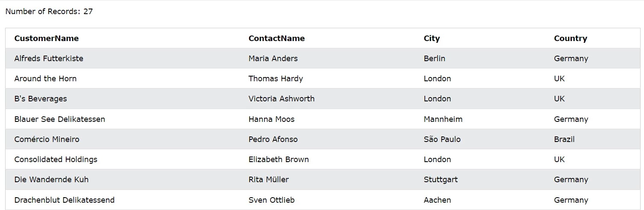Click the City column header

click(432, 38)
